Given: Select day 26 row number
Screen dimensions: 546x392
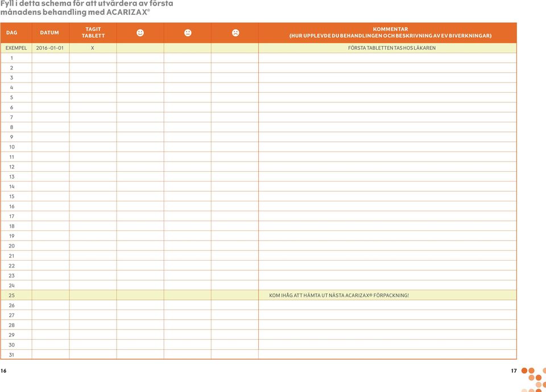Looking at the screenshot, I should [x=12, y=306].
